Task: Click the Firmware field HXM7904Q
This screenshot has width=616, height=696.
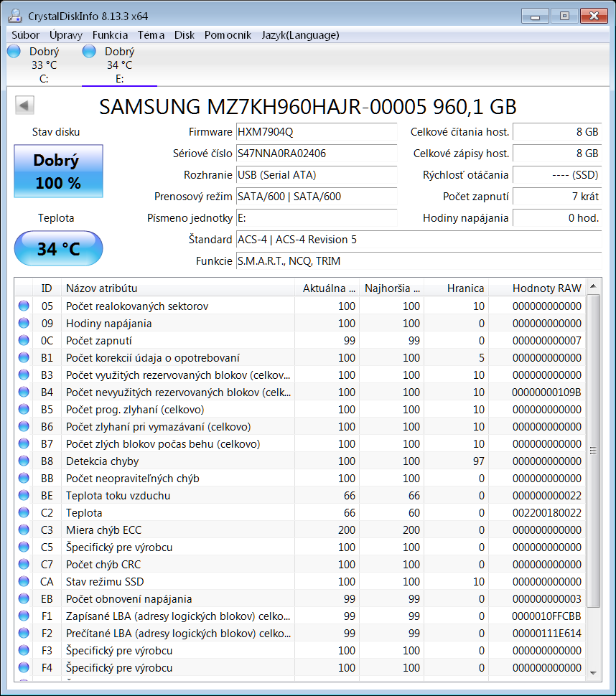Action: pos(317,132)
